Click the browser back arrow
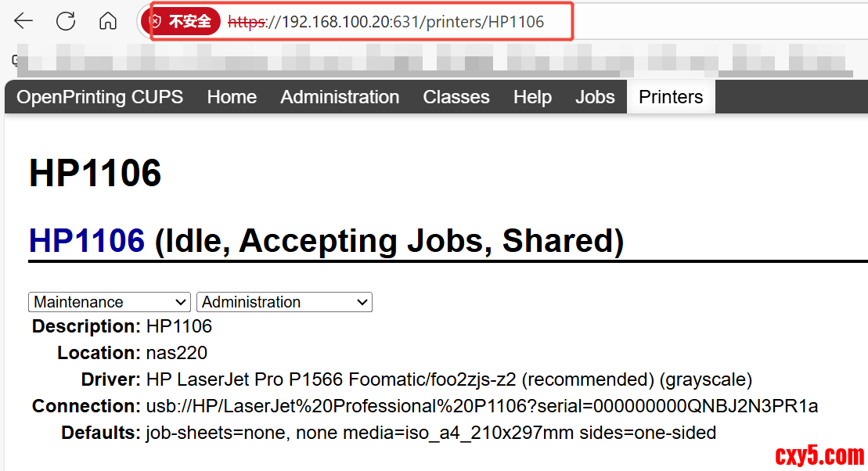The image size is (868, 471). (23, 21)
